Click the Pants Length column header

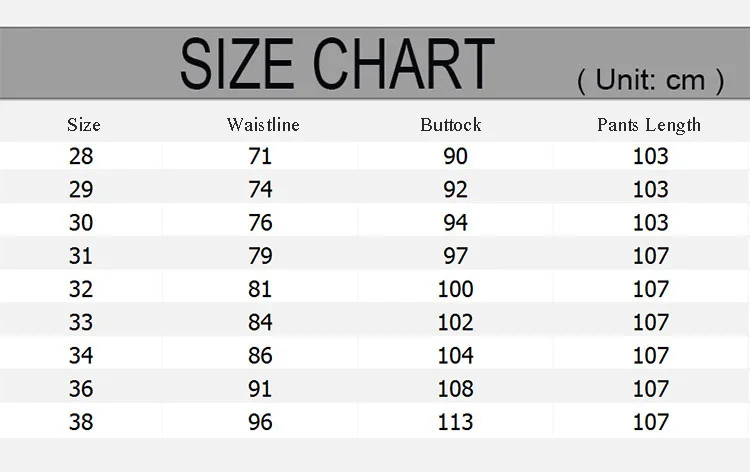click(649, 125)
